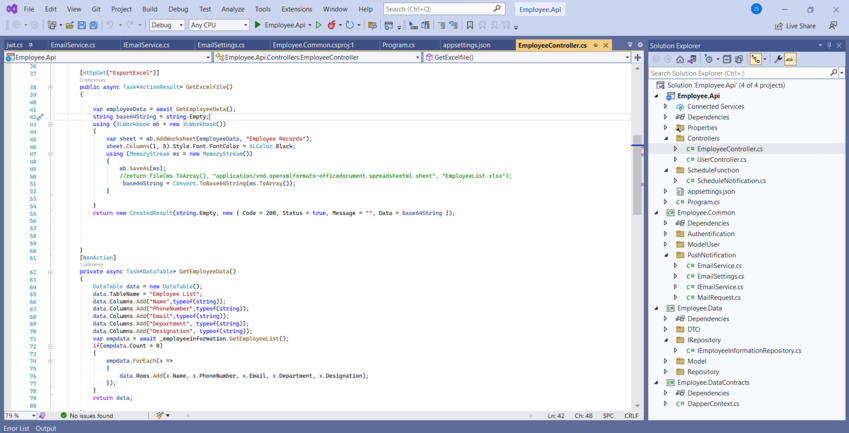Open the Extensions menu

click(x=297, y=9)
